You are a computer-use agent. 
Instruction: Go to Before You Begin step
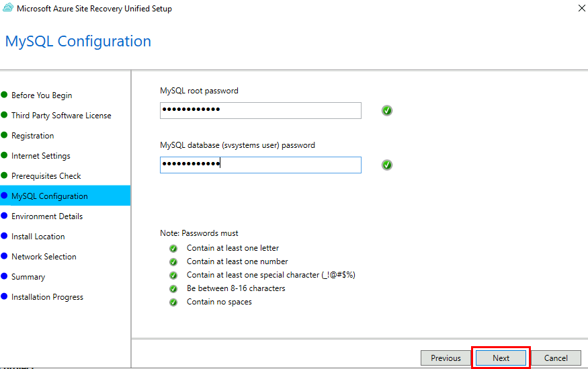tap(42, 95)
